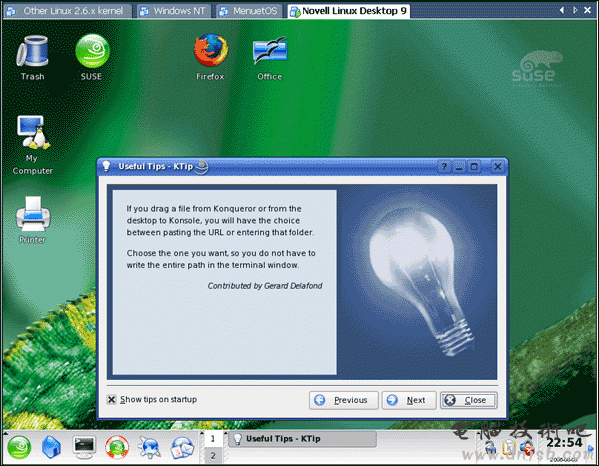
Task: Click the lock icon in system tray
Action: (491, 448)
